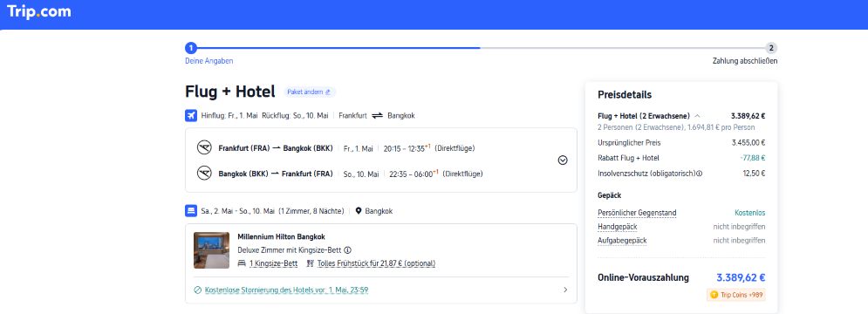This screenshot has height=314, width=868.
Task: Click Aufgabegepäck baggage label
Action: (x=622, y=241)
